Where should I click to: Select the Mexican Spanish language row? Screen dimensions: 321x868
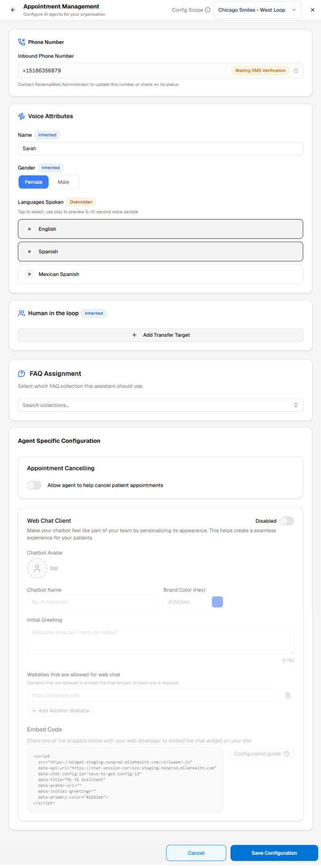[x=160, y=274]
